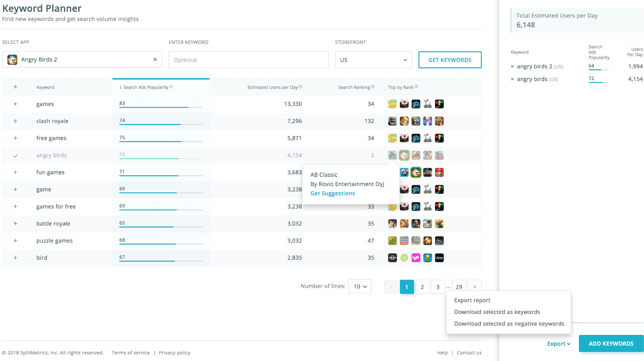Screen dimensions: 644x361
Task: Open the green highlighted app icon in 'fun games' row
Action: tap(416, 172)
